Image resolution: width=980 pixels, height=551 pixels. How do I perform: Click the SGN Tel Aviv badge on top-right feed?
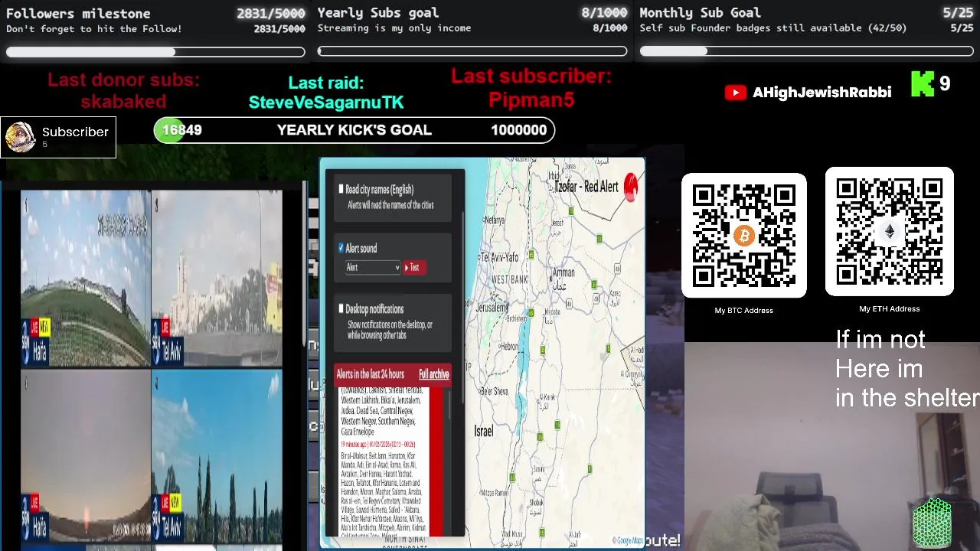click(167, 341)
